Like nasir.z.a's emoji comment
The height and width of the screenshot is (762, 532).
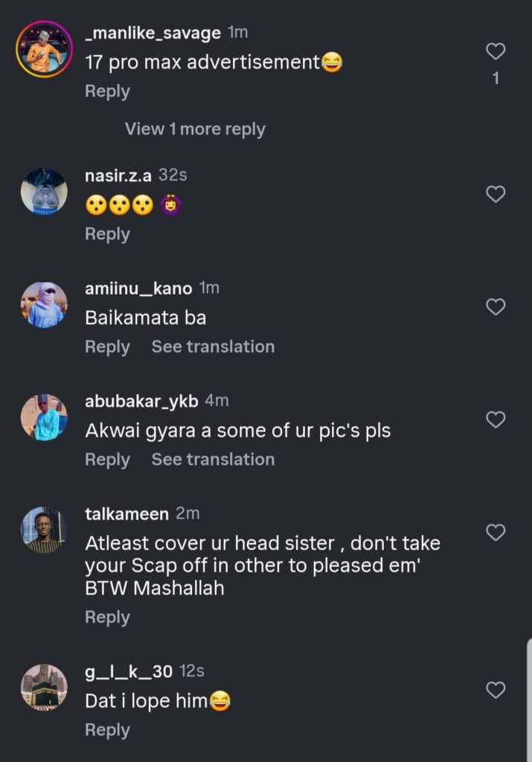[x=496, y=194]
